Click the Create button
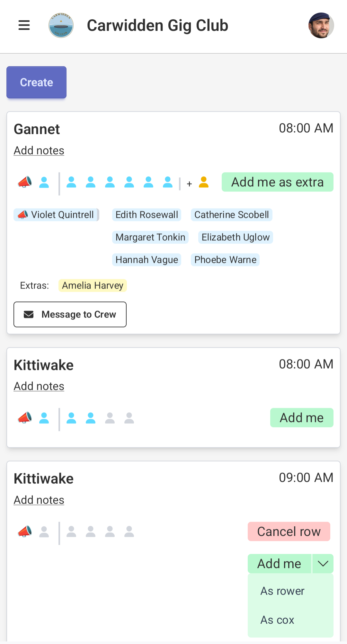347x644 pixels. pyautogui.click(x=36, y=82)
